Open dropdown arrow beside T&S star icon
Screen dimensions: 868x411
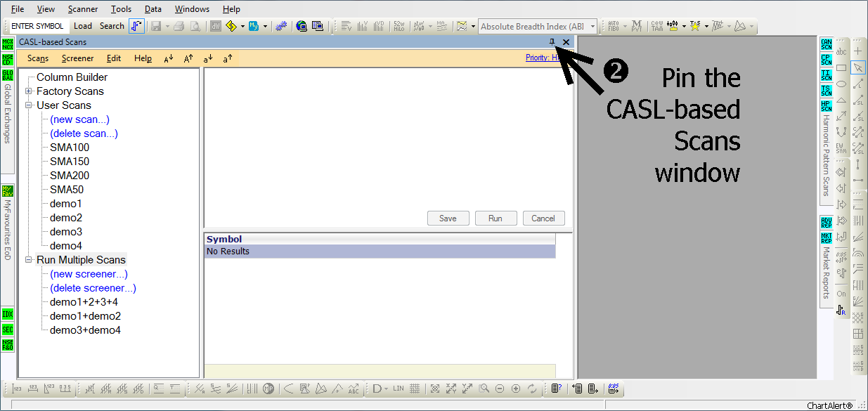[706, 26]
